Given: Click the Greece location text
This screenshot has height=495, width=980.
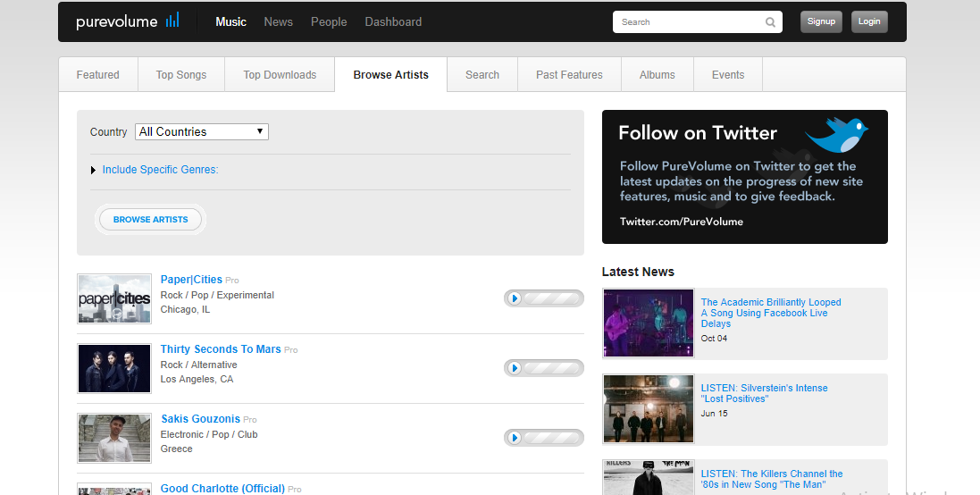Looking at the screenshot, I should click(176, 449).
